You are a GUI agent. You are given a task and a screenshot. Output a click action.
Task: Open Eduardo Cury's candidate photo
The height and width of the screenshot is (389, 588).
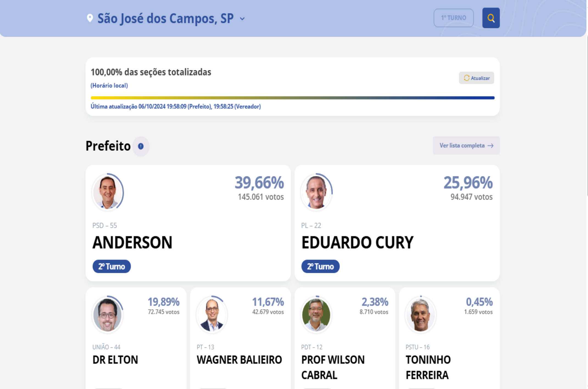[316, 192]
